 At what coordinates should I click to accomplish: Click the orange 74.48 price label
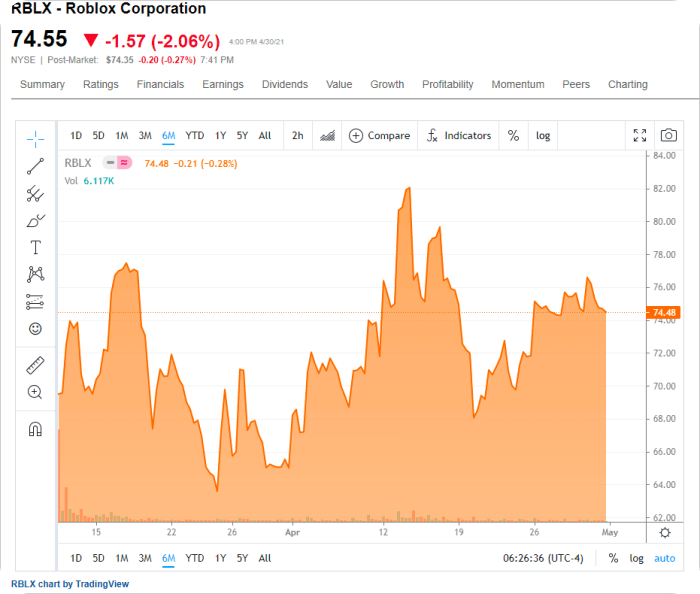pyautogui.click(x=664, y=312)
